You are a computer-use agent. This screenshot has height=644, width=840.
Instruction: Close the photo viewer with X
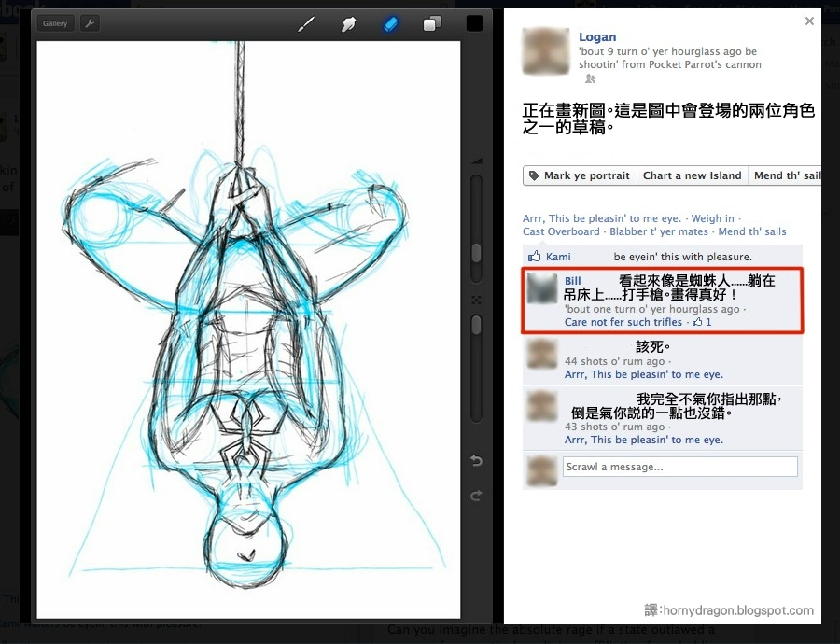coord(809,21)
